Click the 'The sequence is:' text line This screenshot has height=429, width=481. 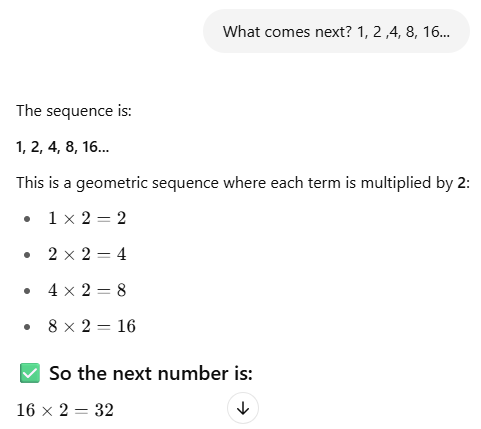pos(74,111)
